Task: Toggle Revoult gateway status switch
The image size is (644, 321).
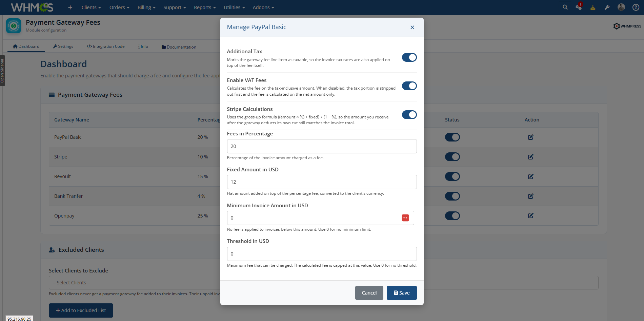Action: click(452, 176)
